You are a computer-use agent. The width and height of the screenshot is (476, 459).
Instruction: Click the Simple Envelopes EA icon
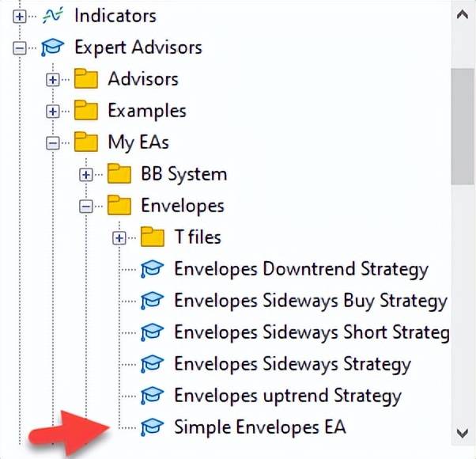152,427
